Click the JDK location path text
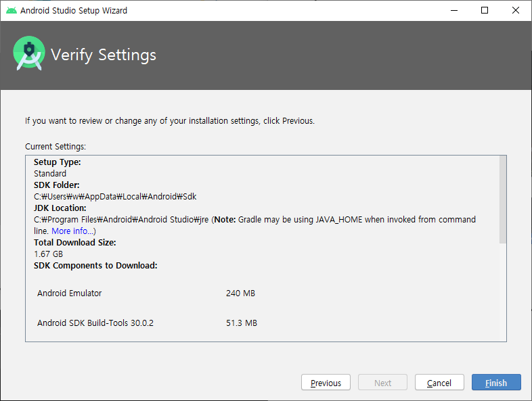Screen dimensions: 532x401 (x=121, y=219)
